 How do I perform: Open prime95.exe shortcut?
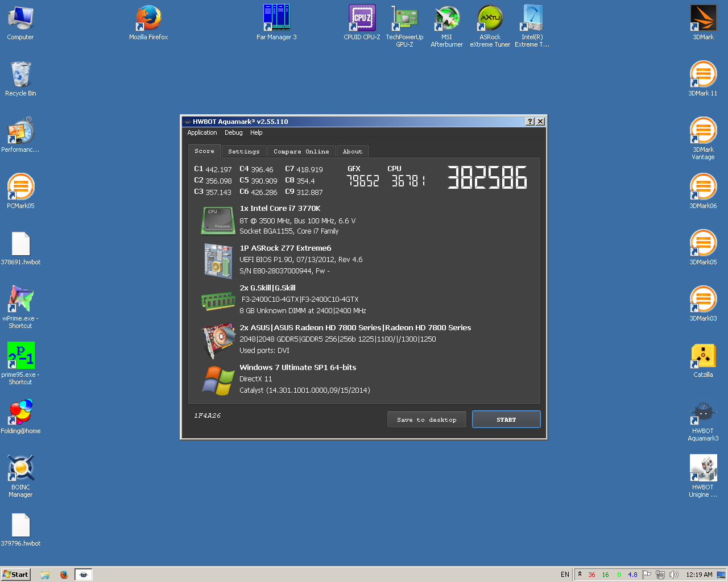tap(20, 363)
